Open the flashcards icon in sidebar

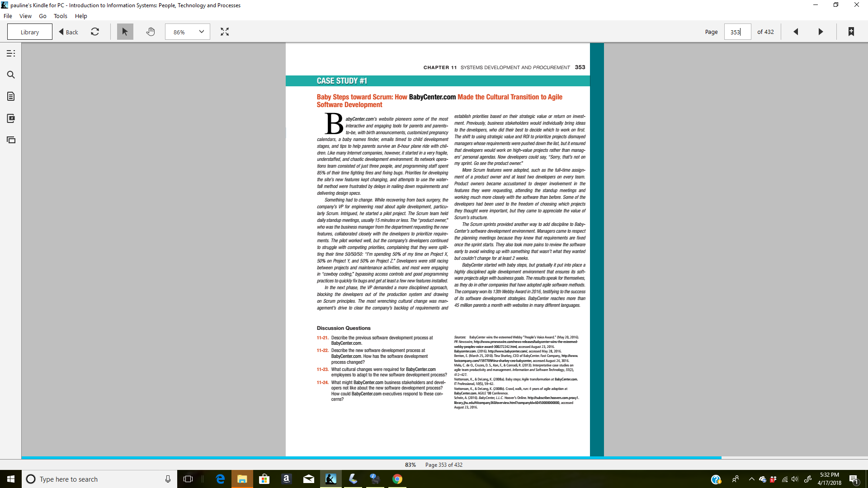[x=11, y=118]
